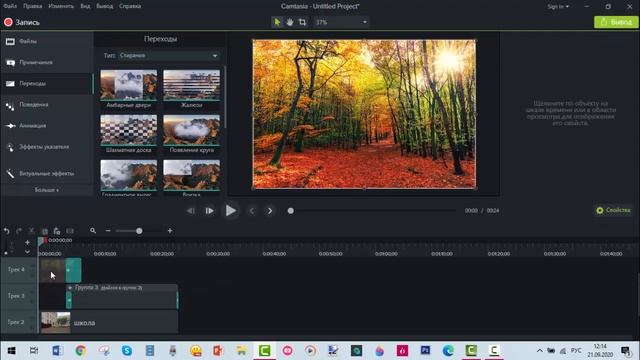This screenshot has height=360, width=640.
Task: Click the timeline zoom slider handle
Action: [139, 231]
